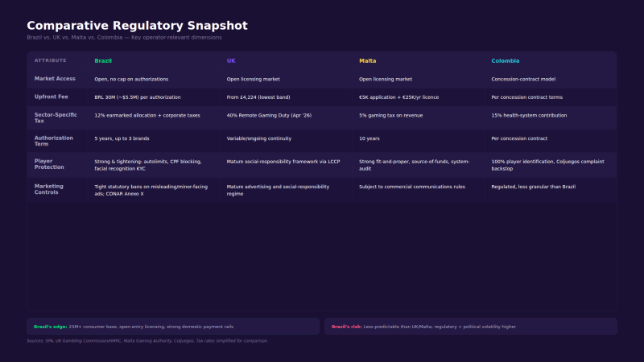Select the 'Player Protection' row label
Screen dimensions: 644x362
(49, 164)
